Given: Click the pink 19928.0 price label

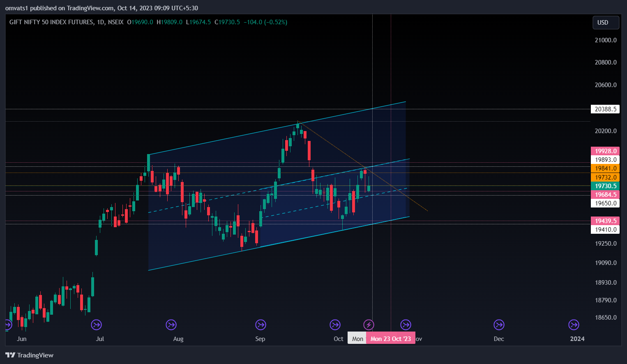Looking at the screenshot, I should (x=605, y=151).
